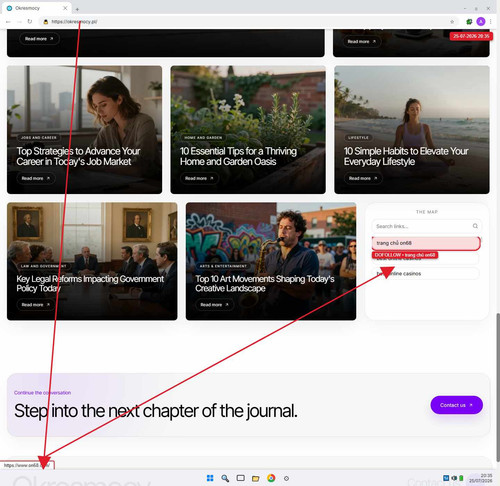Read more on Home and Garden Oasis article
The image size is (500, 486).
[199, 178]
